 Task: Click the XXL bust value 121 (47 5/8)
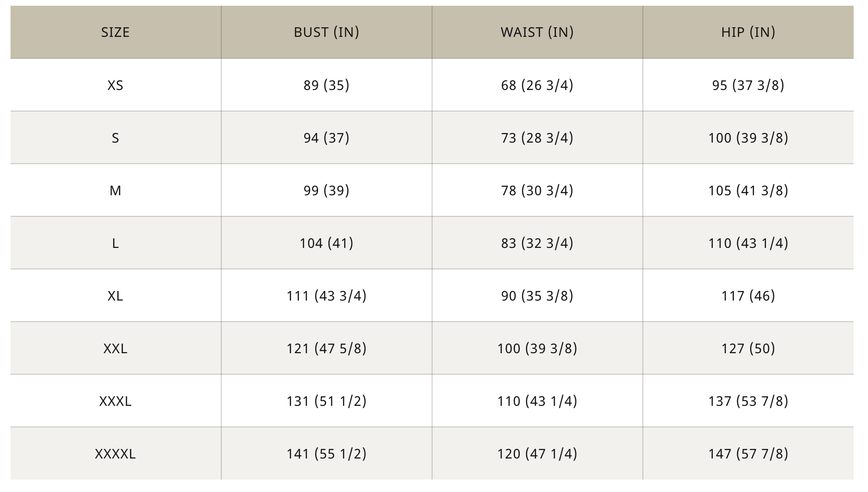[x=326, y=348]
